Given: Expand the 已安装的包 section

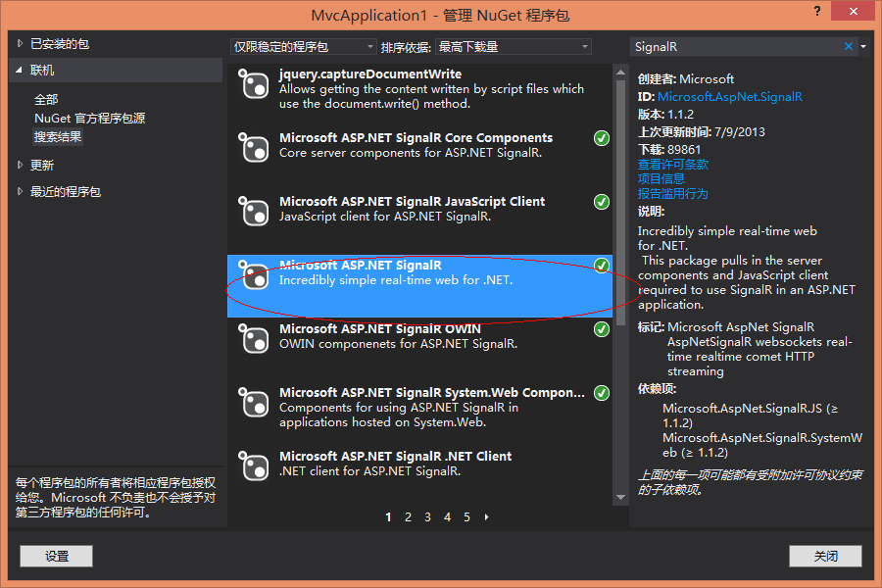Looking at the screenshot, I should (20, 43).
